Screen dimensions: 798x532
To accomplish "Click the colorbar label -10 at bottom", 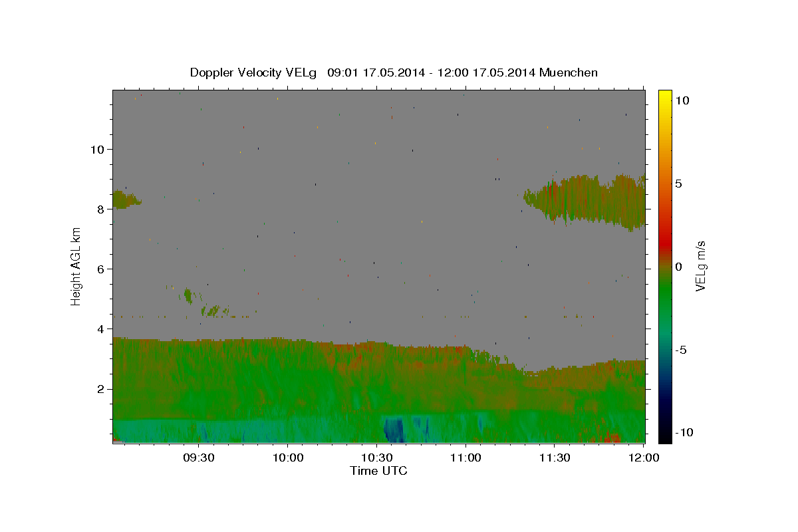I will (683, 432).
